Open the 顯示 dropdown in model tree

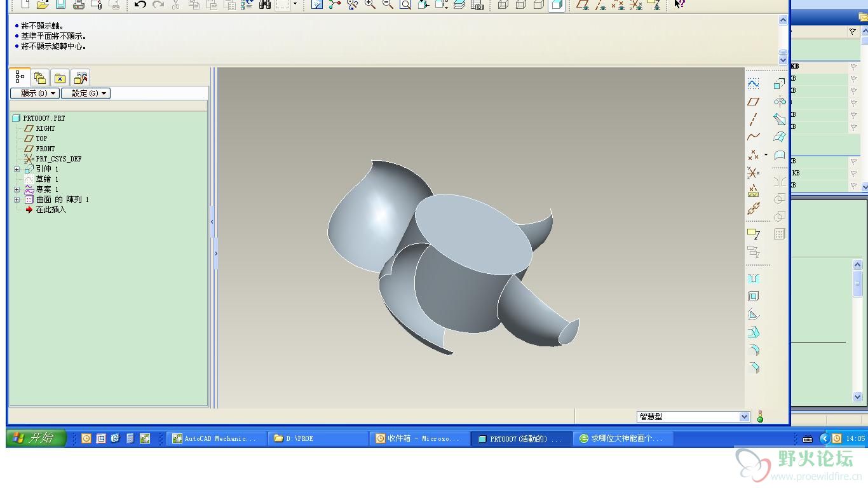34,93
